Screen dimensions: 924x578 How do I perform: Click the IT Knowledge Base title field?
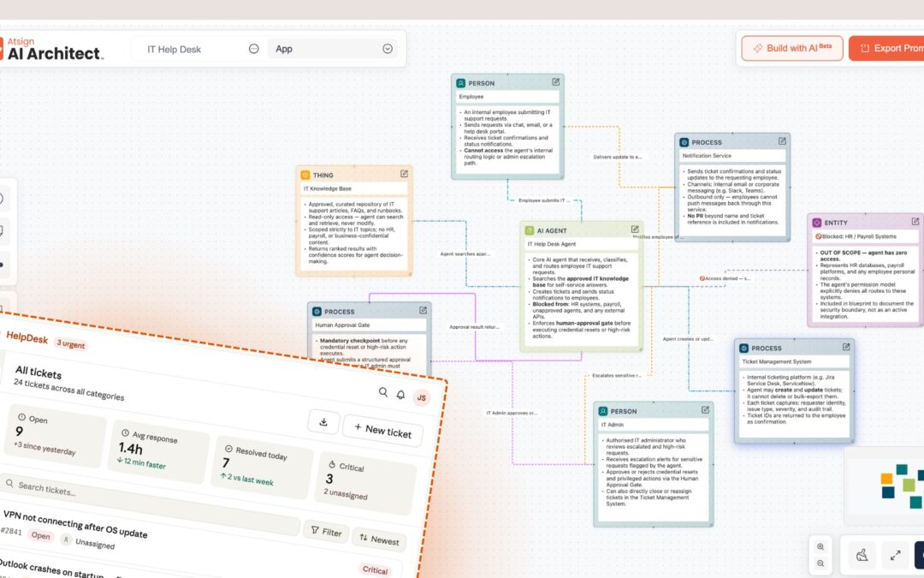coord(354,188)
